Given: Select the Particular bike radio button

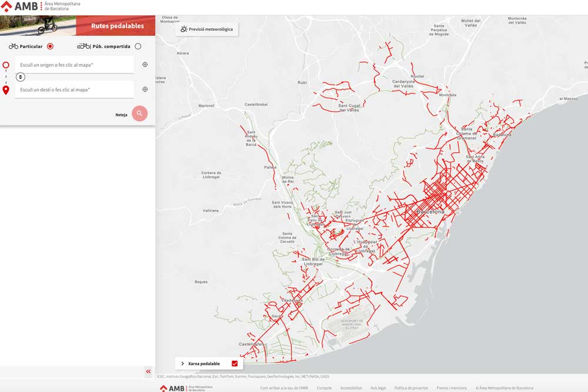Looking at the screenshot, I should pos(50,46).
